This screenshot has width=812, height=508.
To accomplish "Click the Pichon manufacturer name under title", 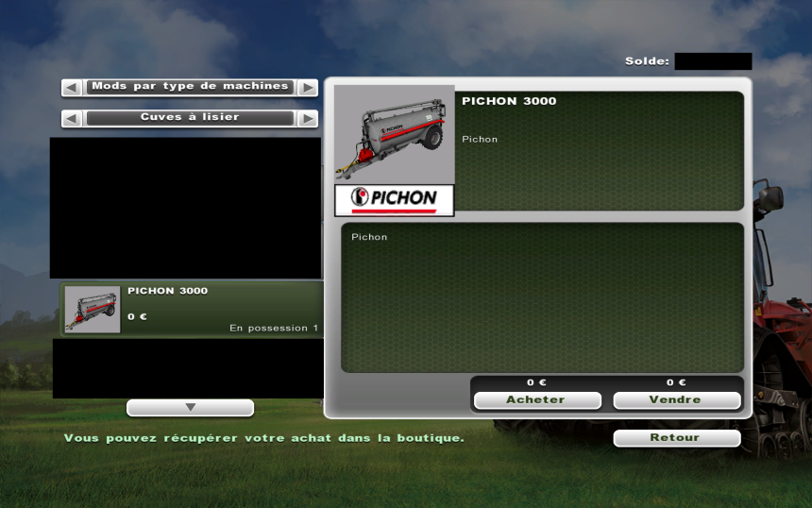I will click(480, 140).
